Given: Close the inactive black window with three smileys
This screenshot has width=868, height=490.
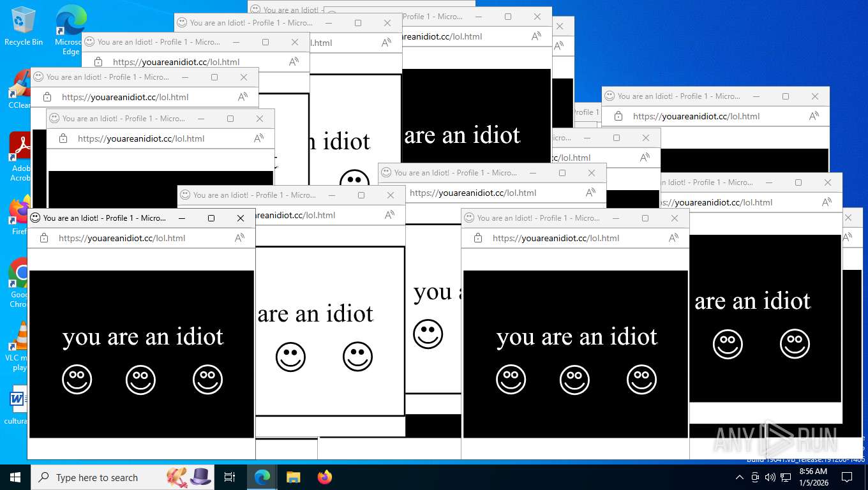Looking at the screenshot, I should point(675,218).
